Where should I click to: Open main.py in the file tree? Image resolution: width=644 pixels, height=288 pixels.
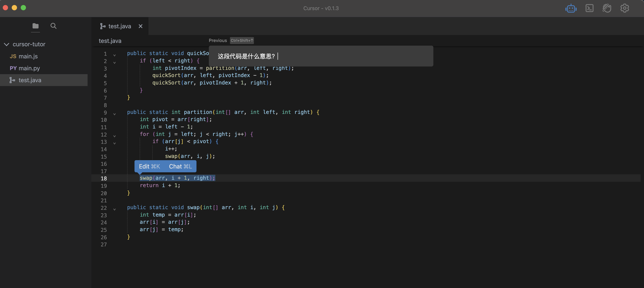pos(29,68)
